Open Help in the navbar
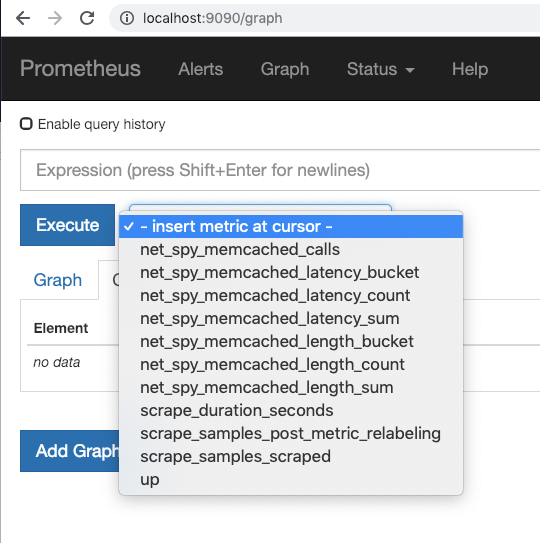Image resolution: width=540 pixels, height=543 pixels. point(470,69)
